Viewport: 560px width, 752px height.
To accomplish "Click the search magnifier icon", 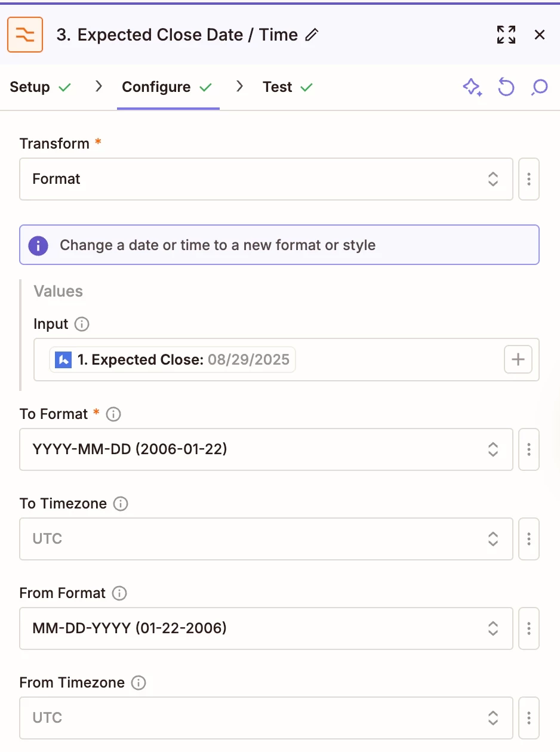I will tap(540, 88).
